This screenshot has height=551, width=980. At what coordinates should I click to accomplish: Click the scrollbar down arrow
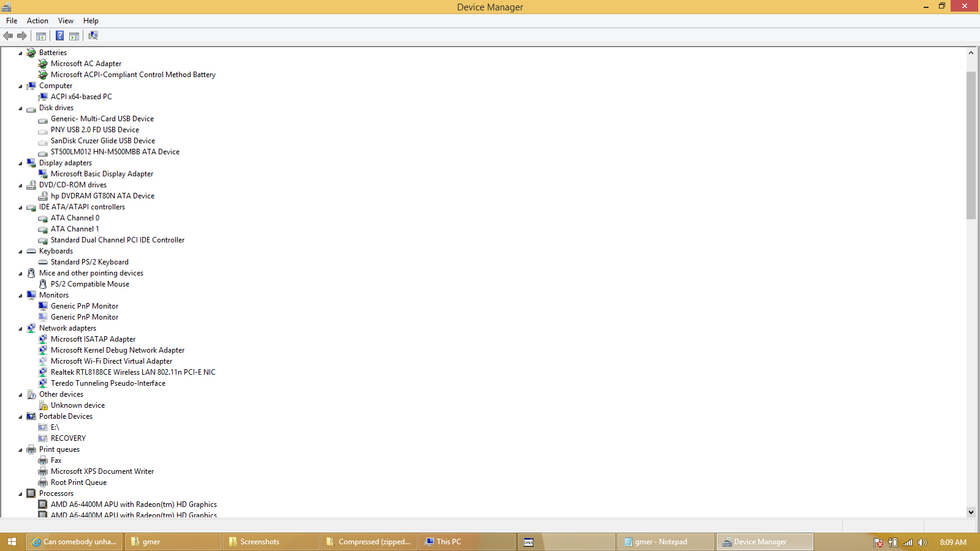click(x=971, y=512)
